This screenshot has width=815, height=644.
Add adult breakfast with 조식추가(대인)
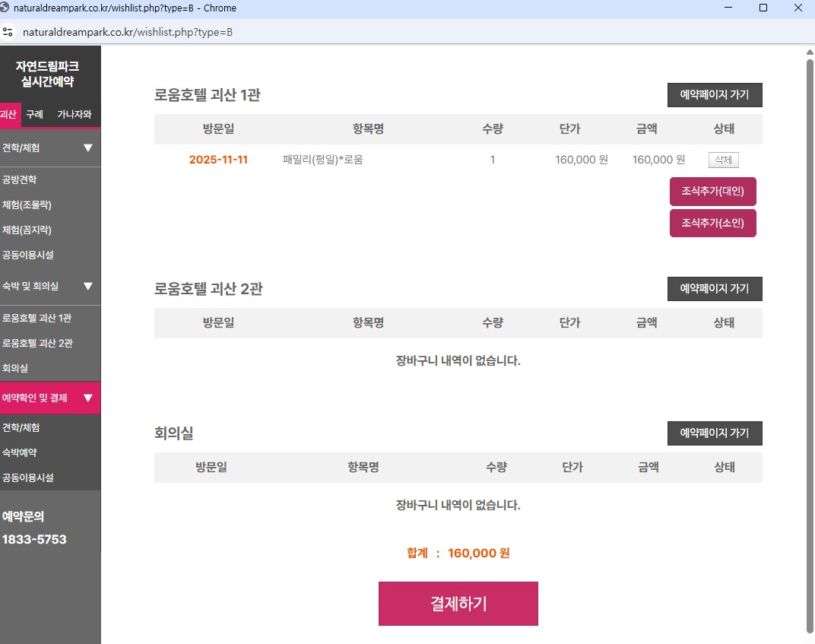click(712, 192)
